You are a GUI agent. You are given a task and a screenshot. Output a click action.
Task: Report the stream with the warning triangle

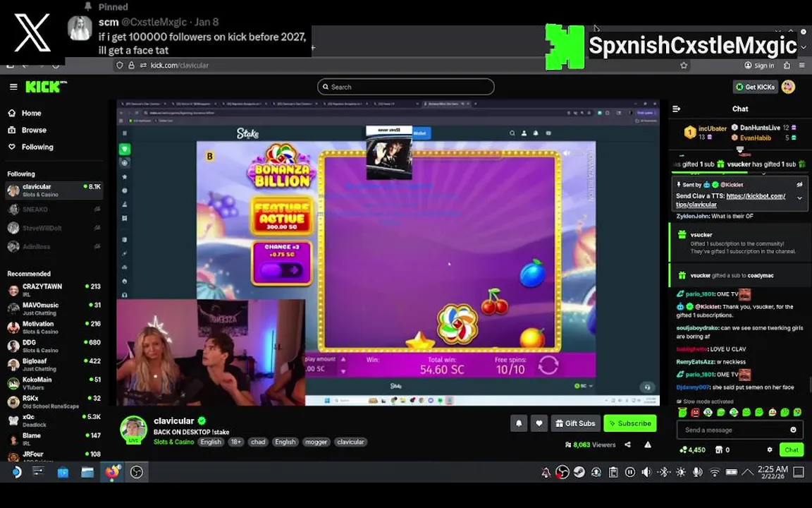click(x=647, y=445)
